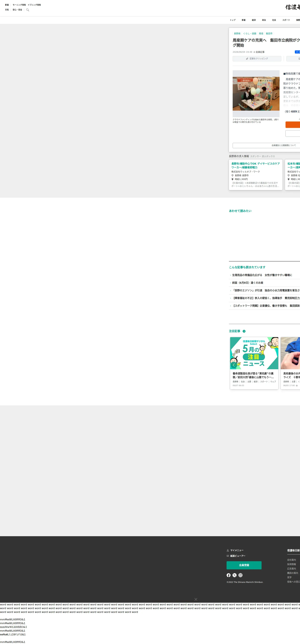Select 経済 in the navigation bar

pos(254,20)
